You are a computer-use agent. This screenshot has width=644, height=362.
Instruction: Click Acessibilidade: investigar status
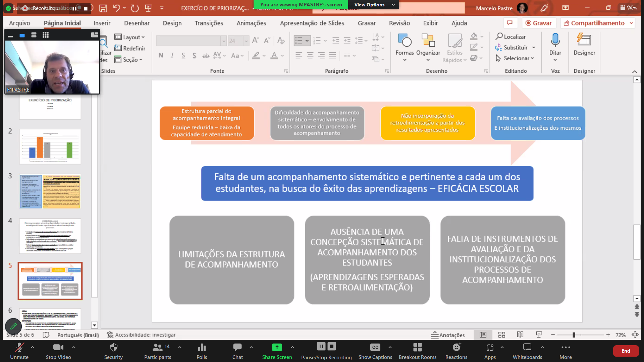[141, 335]
